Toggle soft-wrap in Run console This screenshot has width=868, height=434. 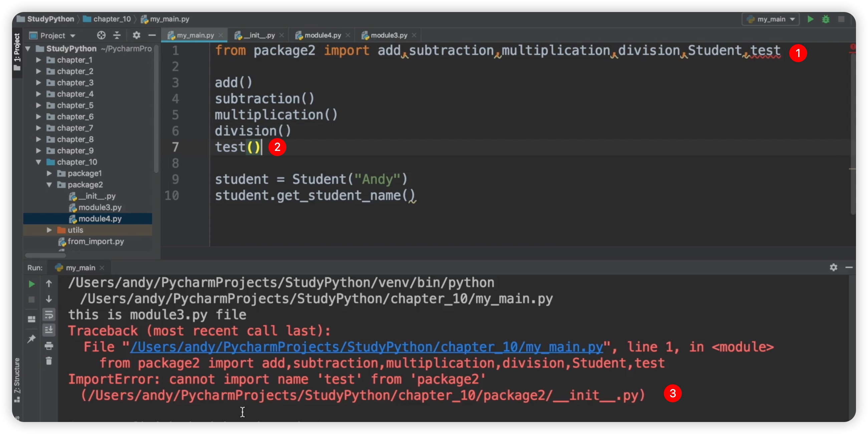[x=49, y=315]
